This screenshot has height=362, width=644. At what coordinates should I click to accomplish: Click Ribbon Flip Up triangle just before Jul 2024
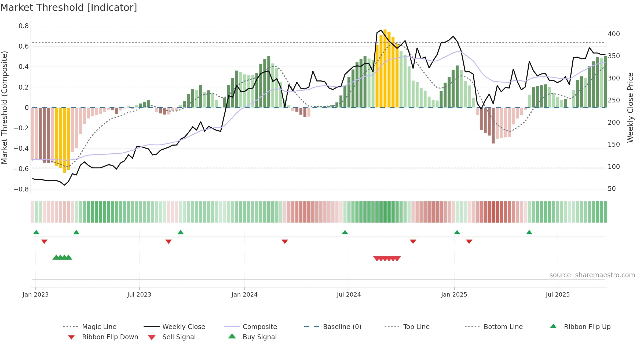(345, 232)
